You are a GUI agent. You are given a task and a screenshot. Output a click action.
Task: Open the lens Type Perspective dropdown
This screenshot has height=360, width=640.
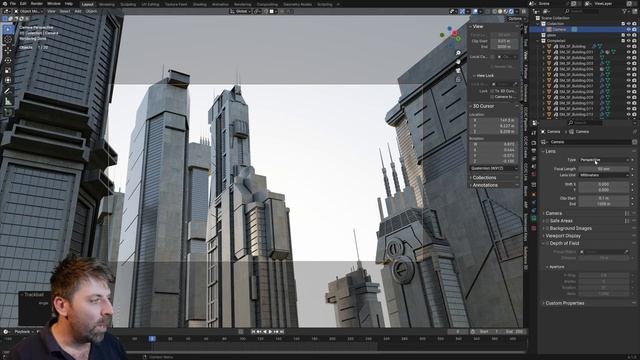[604, 160]
